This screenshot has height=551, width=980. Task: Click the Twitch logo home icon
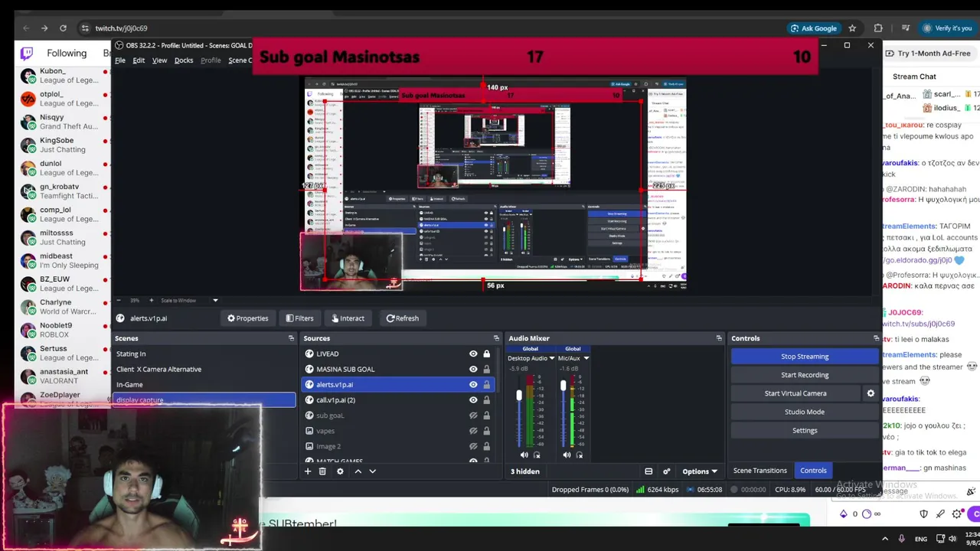(27, 54)
